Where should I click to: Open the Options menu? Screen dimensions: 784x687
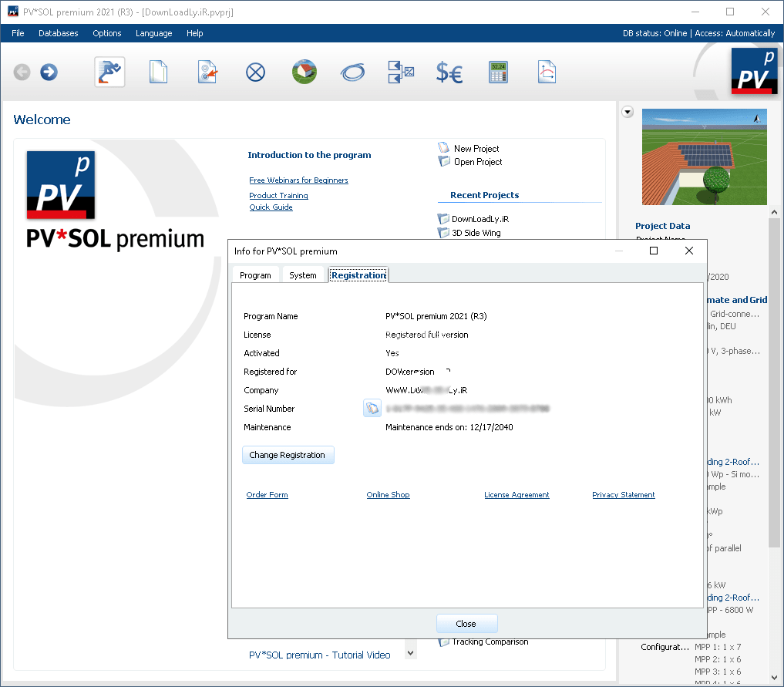click(107, 33)
